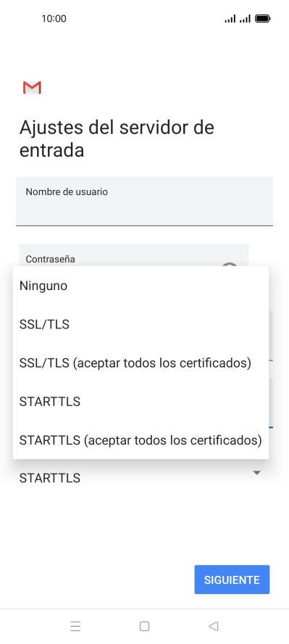Tap the Ajustes del servidor de entrada heading

117,139
